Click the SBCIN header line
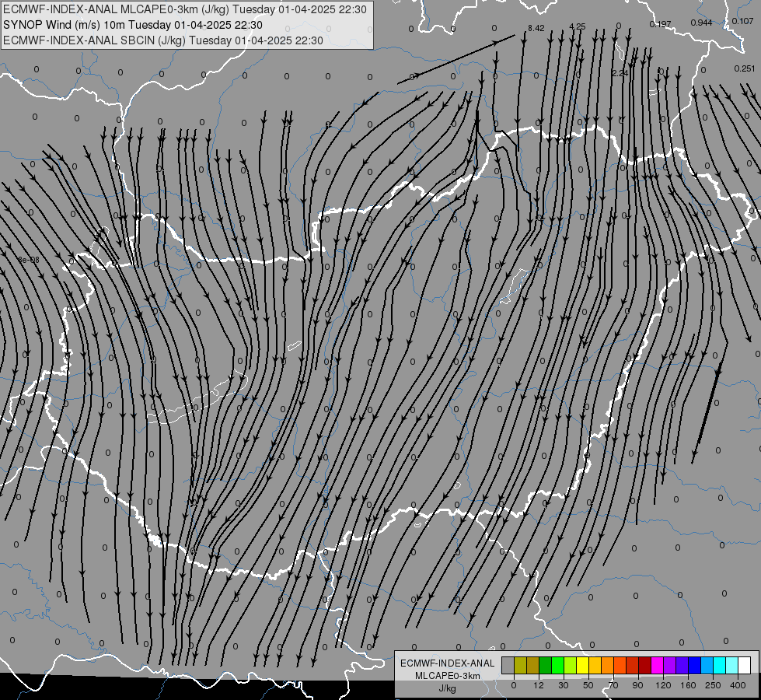The image size is (761, 700). pyautogui.click(x=163, y=40)
